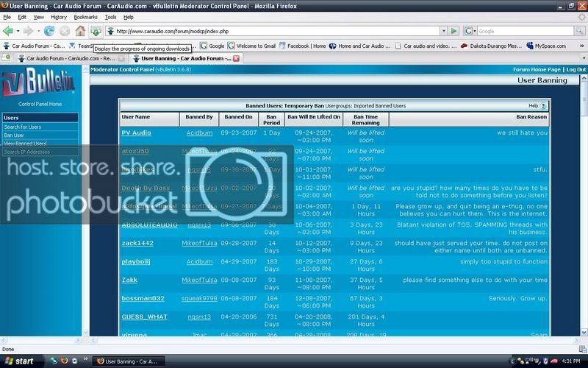The width and height of the screenshot is (588, 368).
Task: Open the list all tabs dropdown
Action: click(x=584, y=58)
